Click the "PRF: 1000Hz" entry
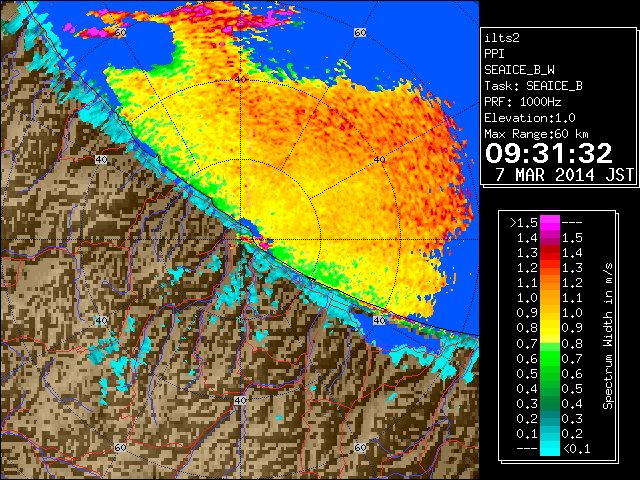This screenshot has width=640, height=480. point(522,102)
